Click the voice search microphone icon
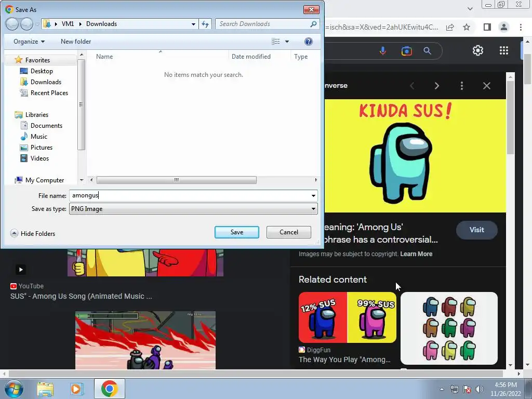Image resolution: width=532 pixels, height=399 pixels. pyautogui.click(x=383, y=51)
